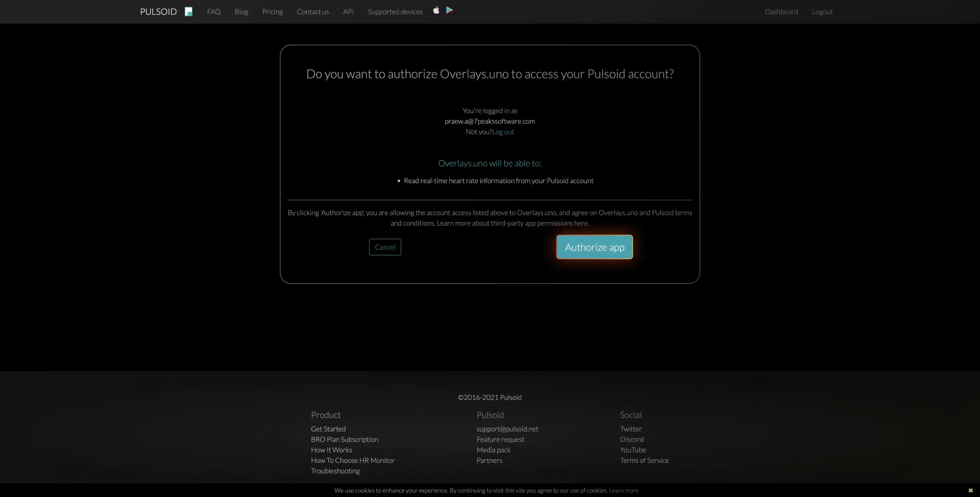This screenshot has width=980, height=497.
Task: Click the authorization question heading
Action: click(x=490, y=74)
